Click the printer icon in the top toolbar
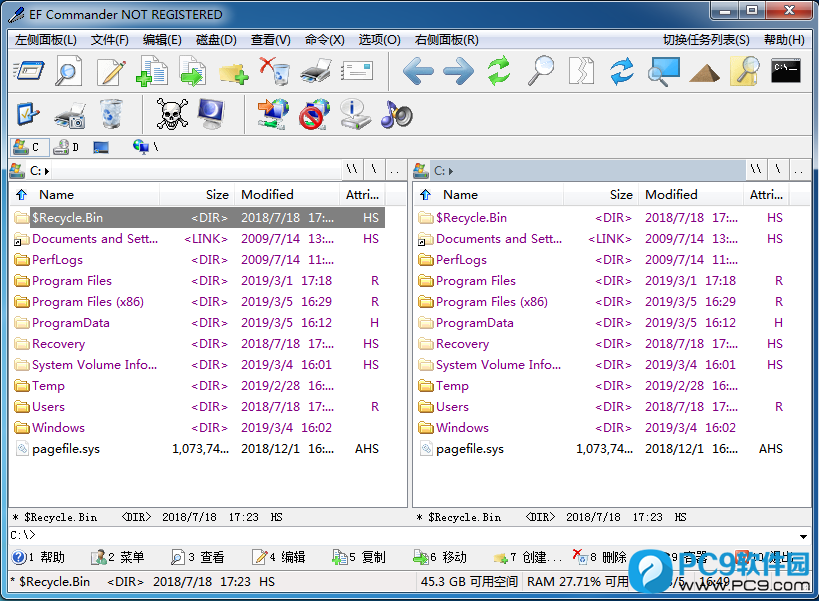The height and width of the screenshot is (601, 819). [x=316, y=71]
